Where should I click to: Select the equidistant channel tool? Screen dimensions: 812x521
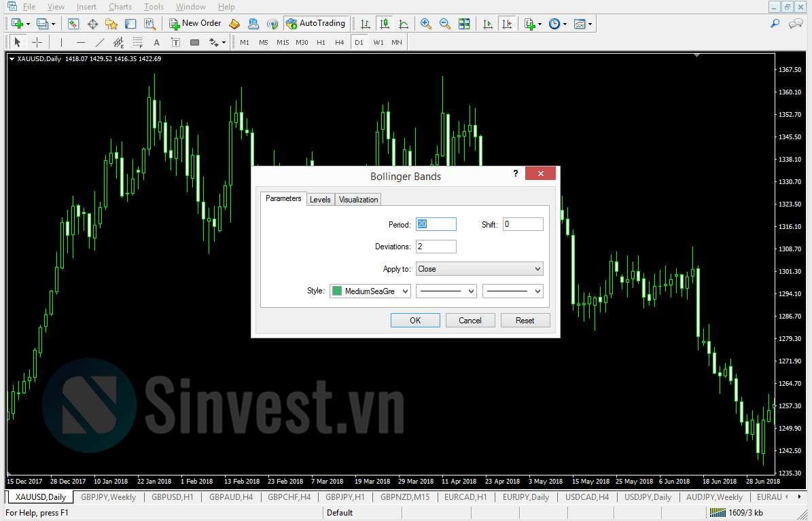(119, 43)
